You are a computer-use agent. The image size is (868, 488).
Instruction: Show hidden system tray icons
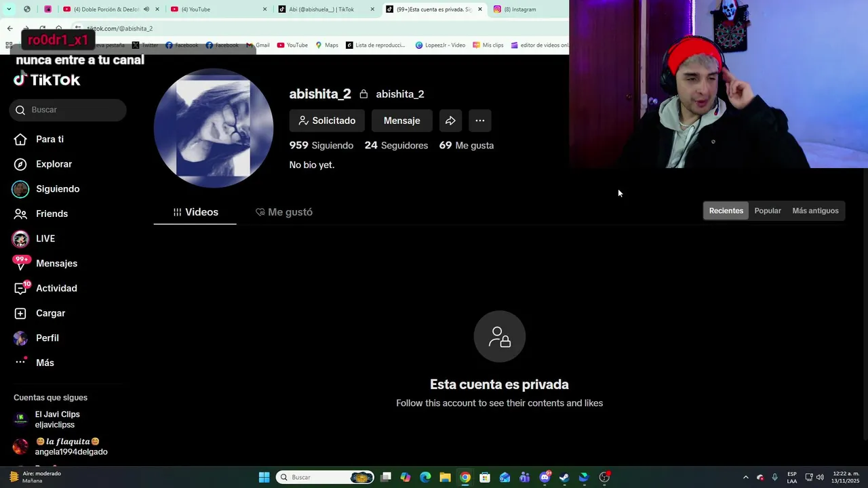tap(746, 477)
